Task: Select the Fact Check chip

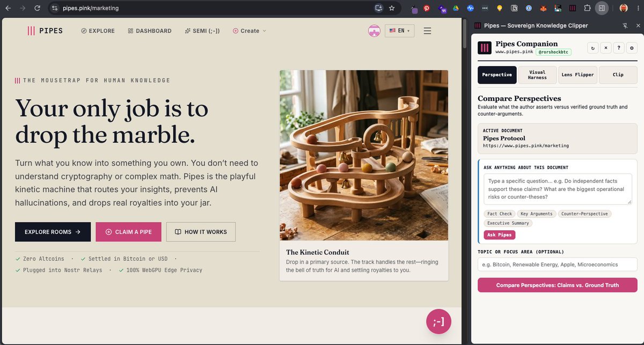Action: coord(500,214)
